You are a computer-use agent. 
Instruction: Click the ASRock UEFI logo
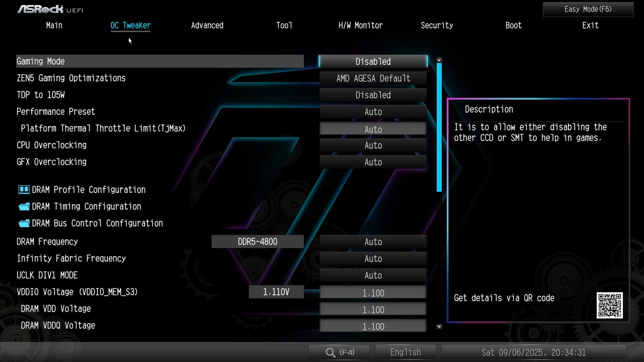(x=50, y=9)
